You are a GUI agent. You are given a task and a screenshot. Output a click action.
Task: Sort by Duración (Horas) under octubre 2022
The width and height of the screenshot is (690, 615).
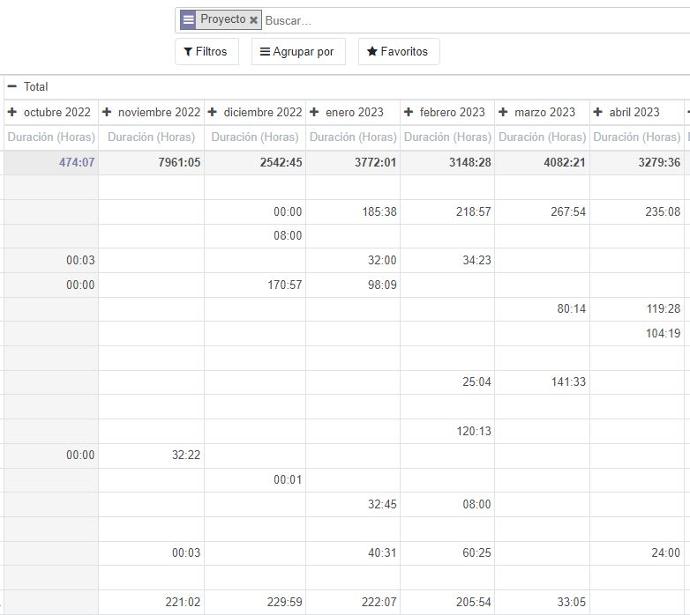click(51, 137)
